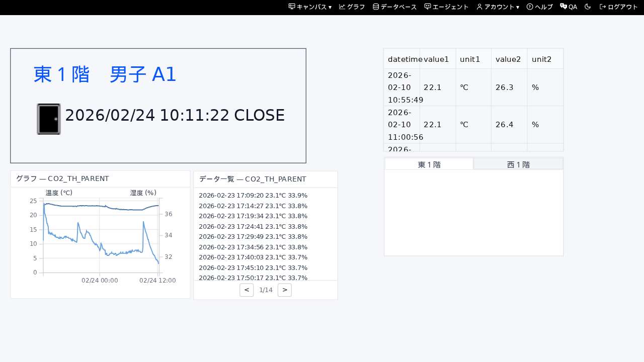Go to previous page of data list
644x362 pixels.
coord(247,290)
